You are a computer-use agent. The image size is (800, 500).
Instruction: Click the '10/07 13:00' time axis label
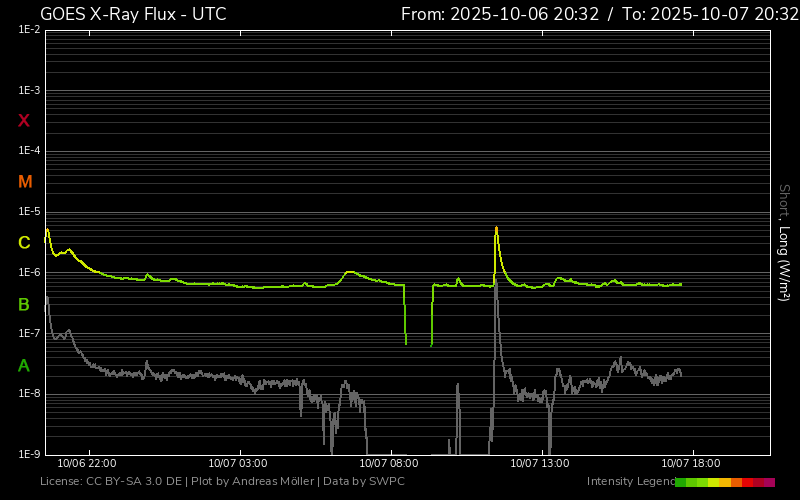(540, 463)
